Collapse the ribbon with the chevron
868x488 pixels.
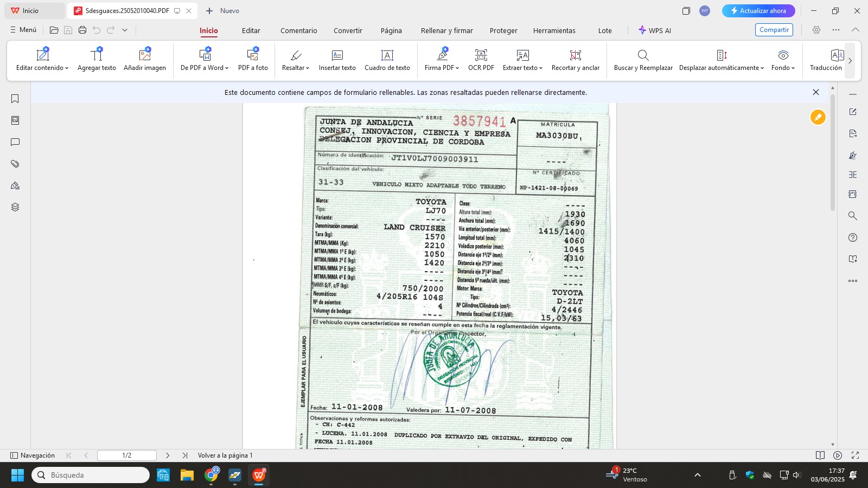pyautogui.click(x=856, y=30)
